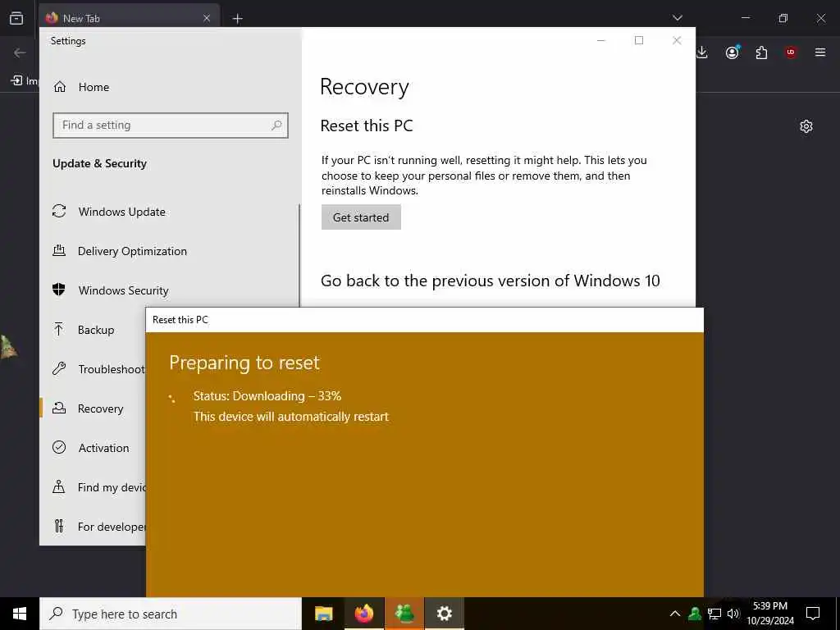Screen dimensions: 840x630
Task: Click the Windows Update sync icon
Action: pyautogui.click(x=59, y=211)
